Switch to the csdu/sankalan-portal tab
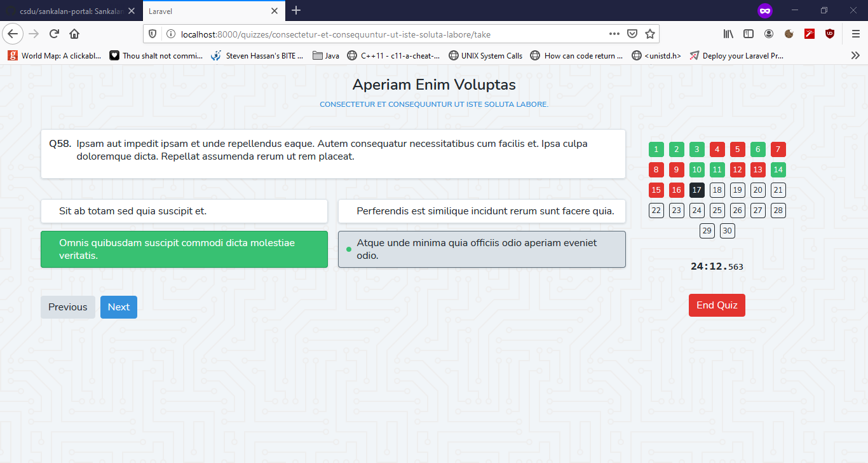 tap(71, 11)
